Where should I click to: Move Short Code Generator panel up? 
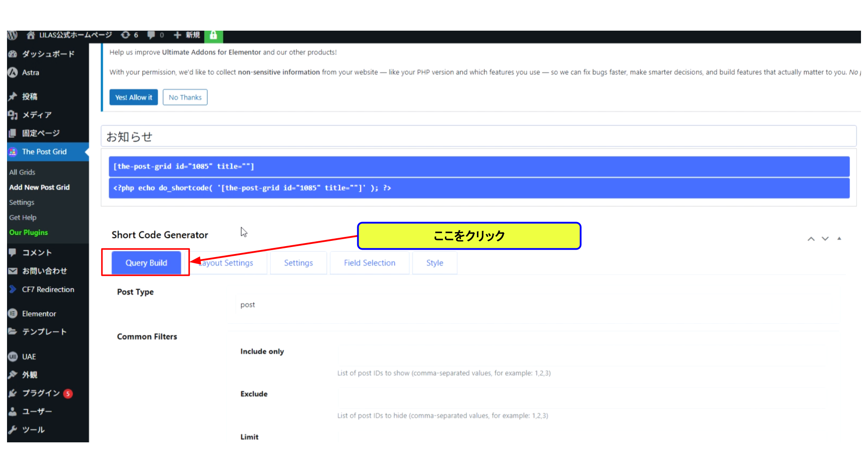click(x=811, y=239)
